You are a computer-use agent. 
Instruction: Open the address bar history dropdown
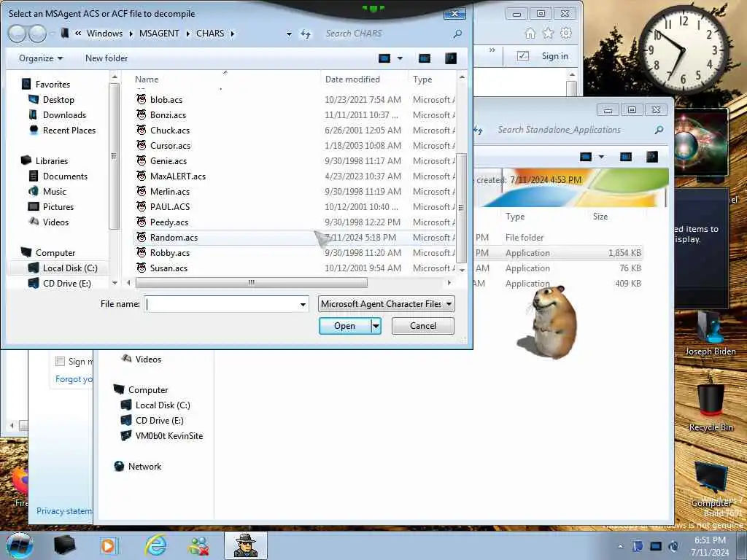click(289, 34)
